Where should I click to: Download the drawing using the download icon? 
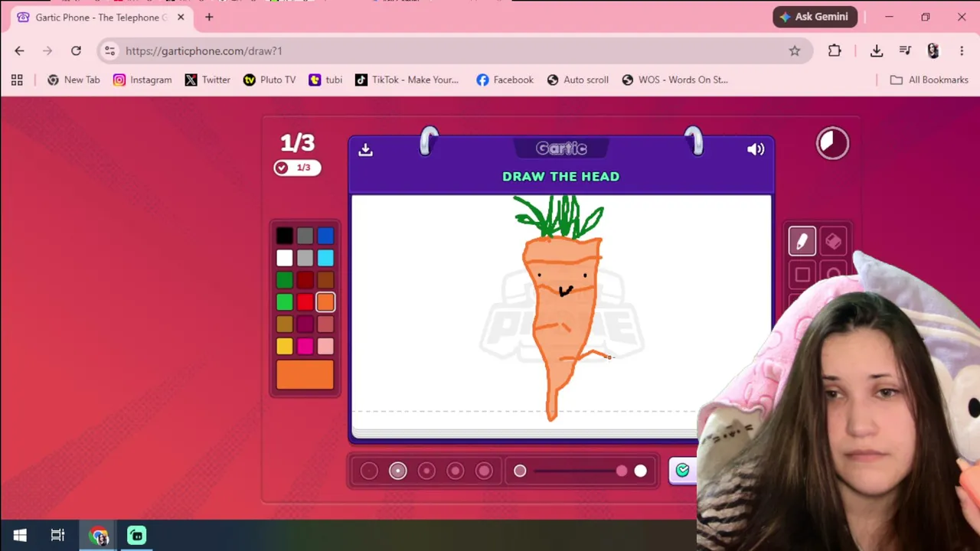click(365, 150)
